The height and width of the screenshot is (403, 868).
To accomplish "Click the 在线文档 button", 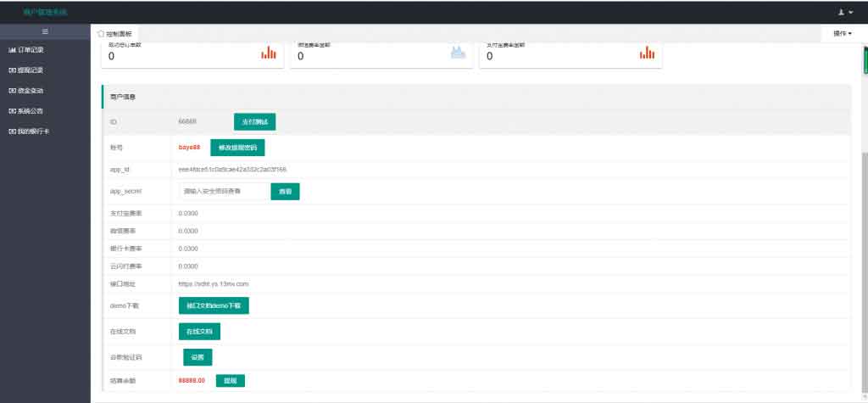I will (200, 331).
